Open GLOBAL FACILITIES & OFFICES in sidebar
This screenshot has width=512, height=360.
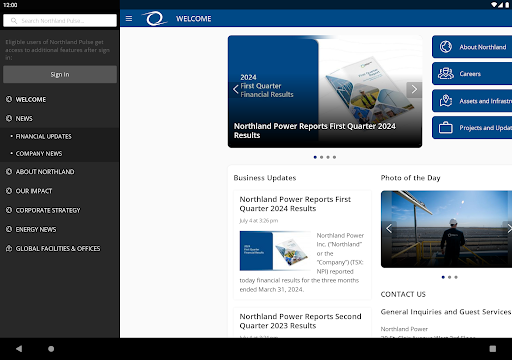[x=60, y=249]
